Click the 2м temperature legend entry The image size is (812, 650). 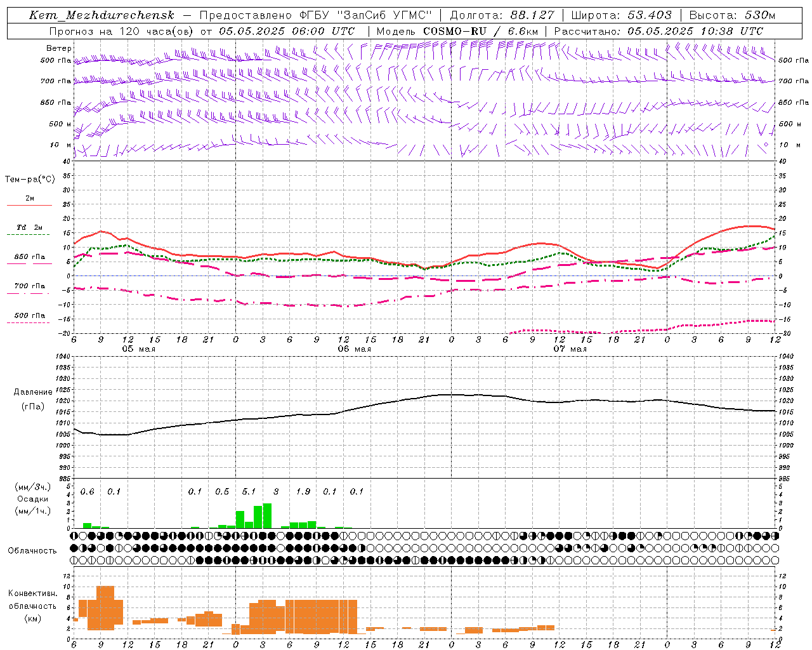point(30,199)
